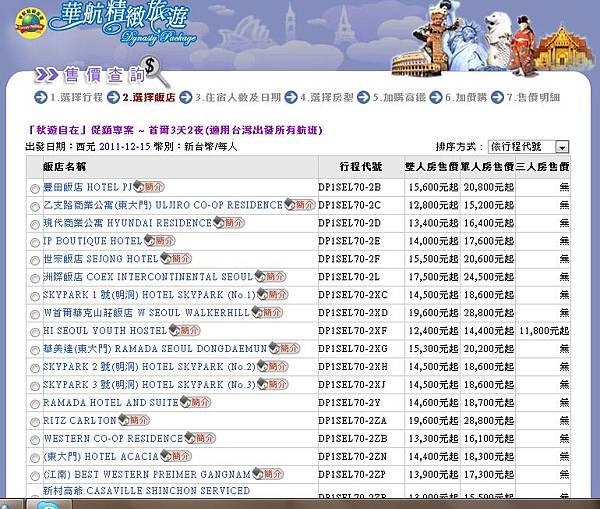Click the 飯店名稱 column header
Viewport: 600px width, 509px height.
click(65, 166)
